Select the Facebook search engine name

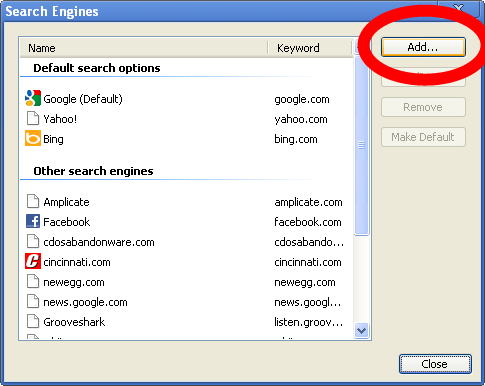coord(67,222)
